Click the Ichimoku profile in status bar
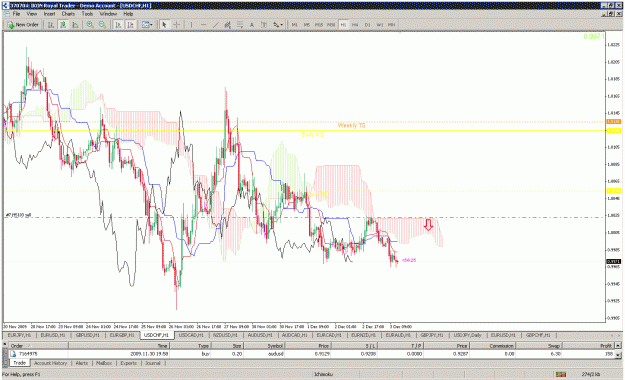Image resolution: width=625 pixels, height=380 pixels. tap(323, 374)
